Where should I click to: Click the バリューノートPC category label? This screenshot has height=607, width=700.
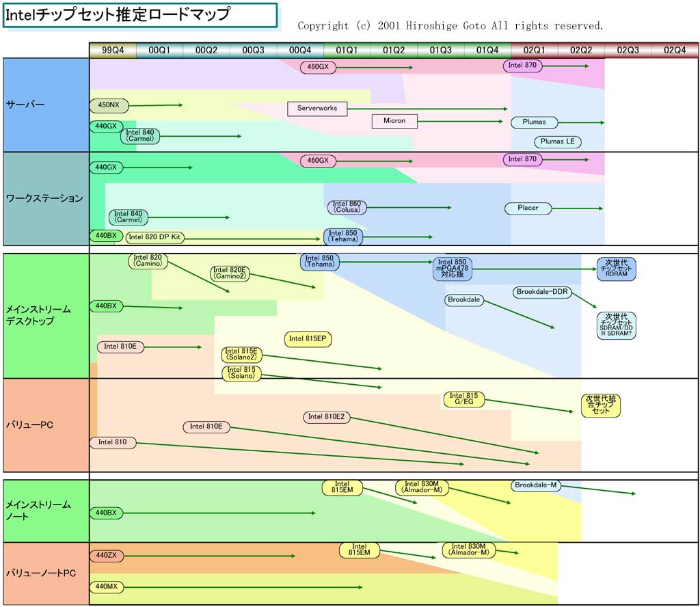click(41, 573)
